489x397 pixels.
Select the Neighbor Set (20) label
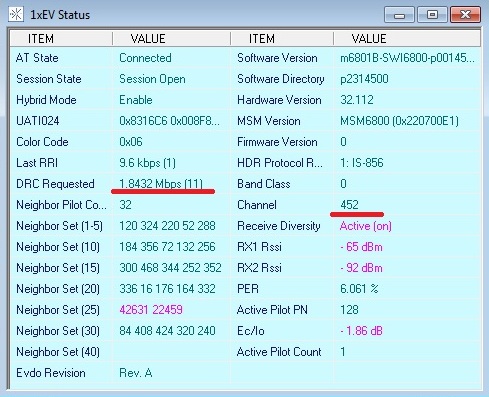tap(58, 289)
